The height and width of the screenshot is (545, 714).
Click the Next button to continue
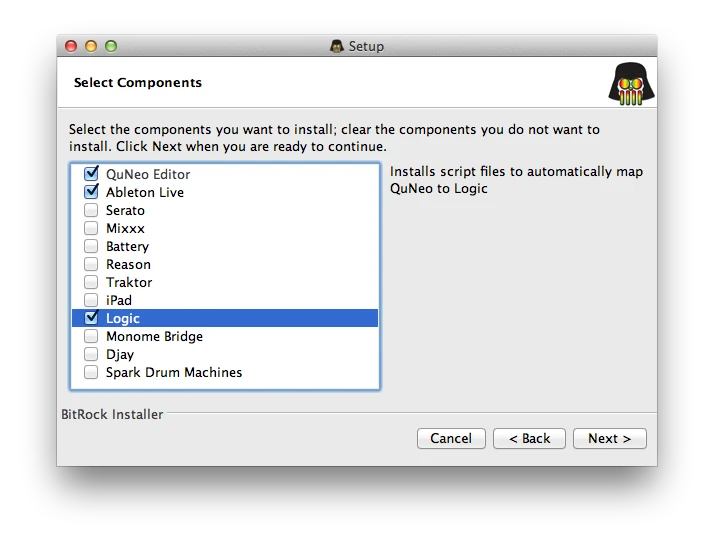[609, 438]
